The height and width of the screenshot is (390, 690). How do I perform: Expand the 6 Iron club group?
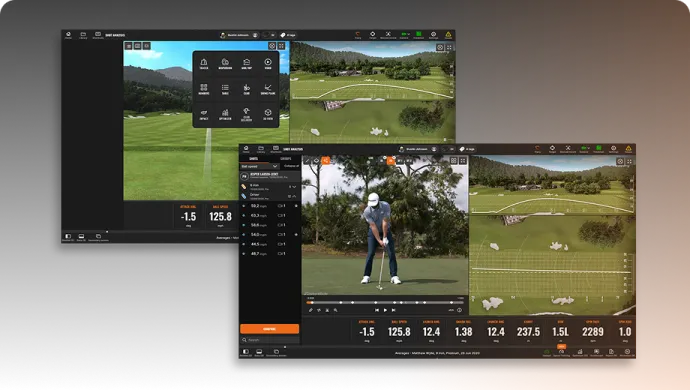tap(294, 187)
